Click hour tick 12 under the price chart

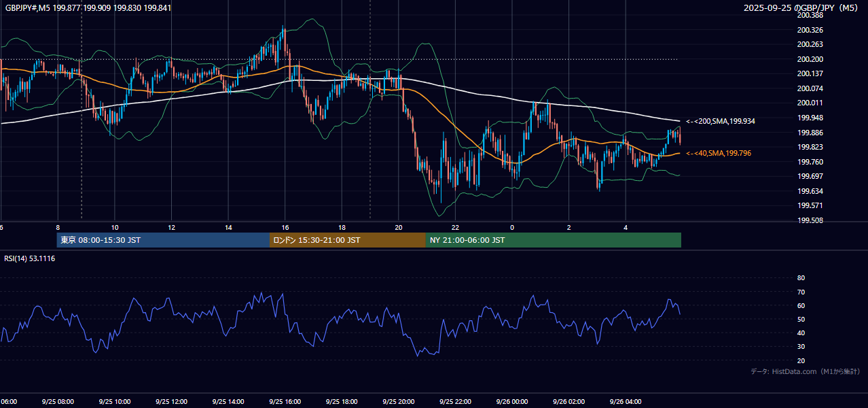pyautogui.click(x=171, y=227)
